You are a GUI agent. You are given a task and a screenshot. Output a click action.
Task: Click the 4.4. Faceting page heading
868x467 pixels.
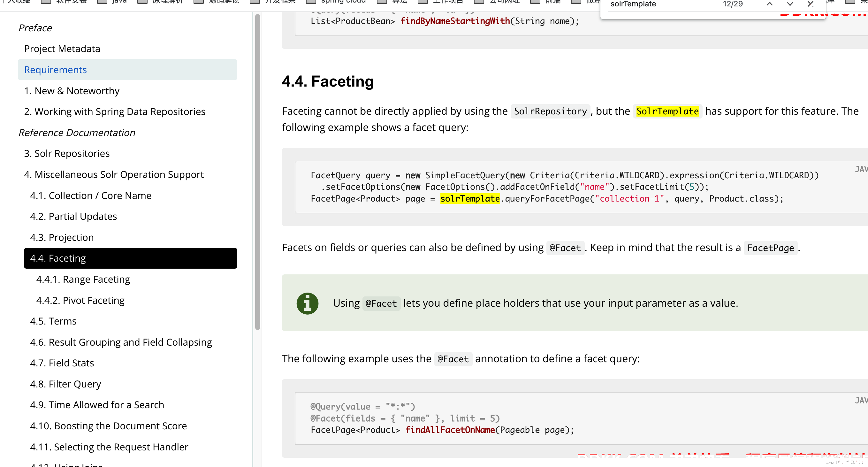tap(328, 81)
